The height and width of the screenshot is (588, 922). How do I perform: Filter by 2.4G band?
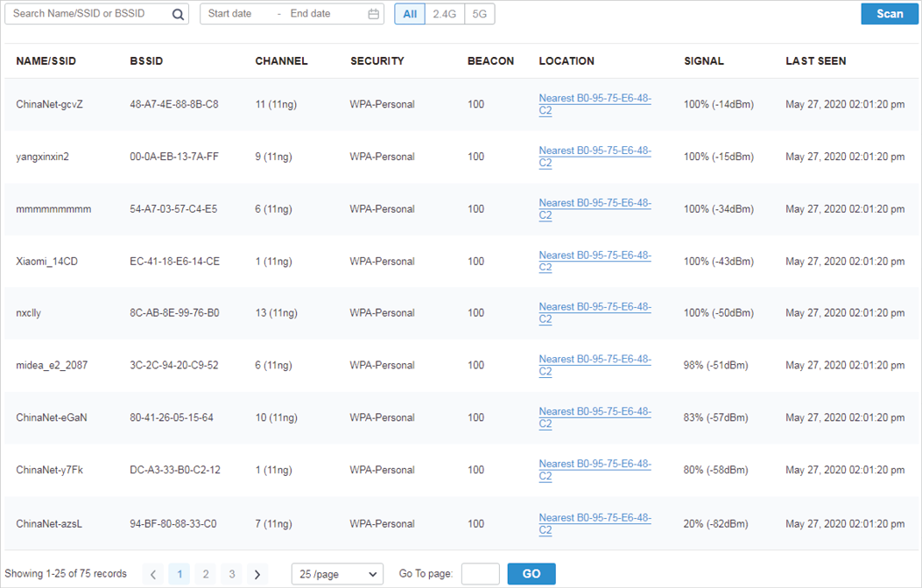coord(445,14)
